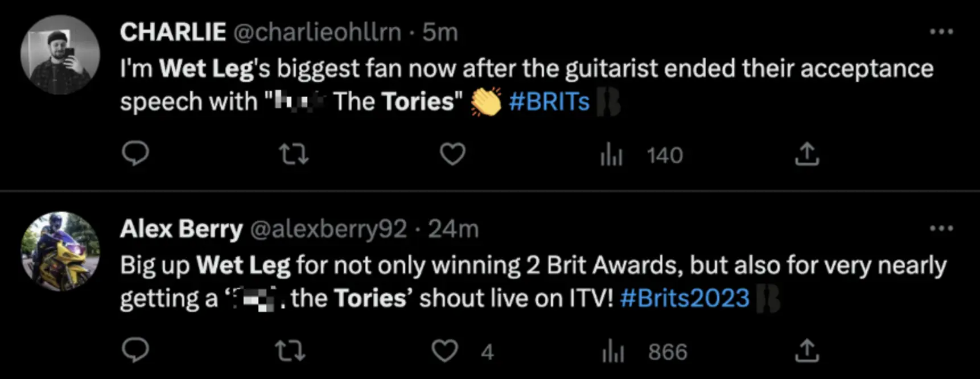
Task: Open the reply icon on Alex Berry's tweet
Action: pyautogui.click(x=135, y=351)
